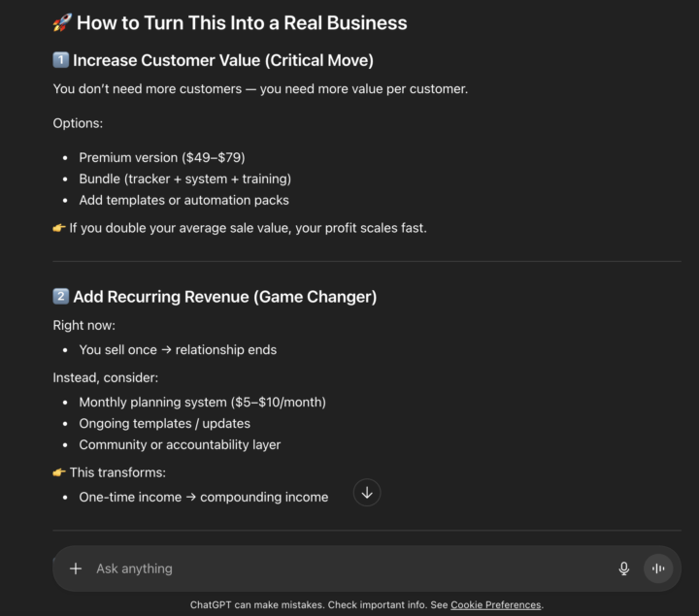Click the 'Add Recurring Revenue (Game Changer)' heading

(x=224, y=297)
